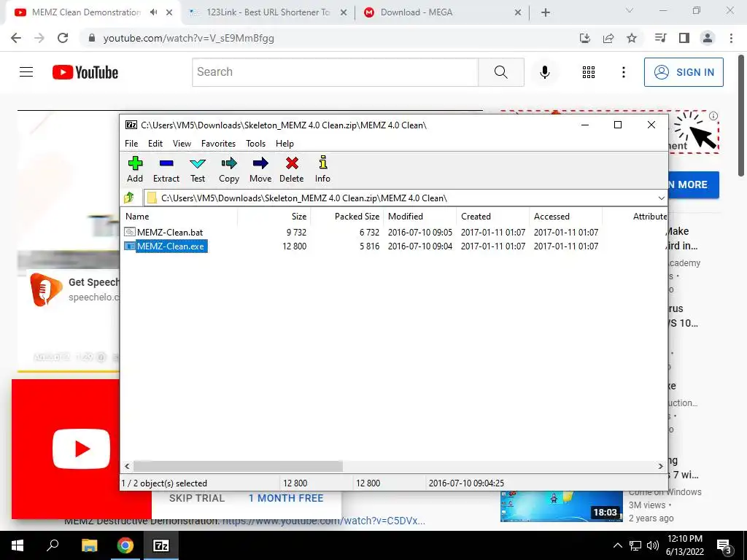The image size is (747, 560).
Task: Sort by the Accessed column header
Action: point(565,216)
